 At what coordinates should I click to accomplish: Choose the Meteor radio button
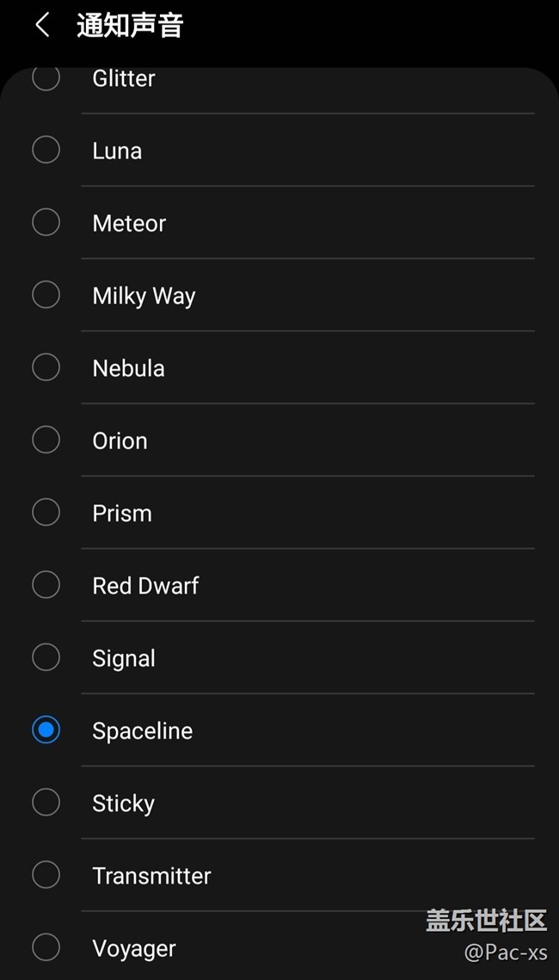coord(46,222)
